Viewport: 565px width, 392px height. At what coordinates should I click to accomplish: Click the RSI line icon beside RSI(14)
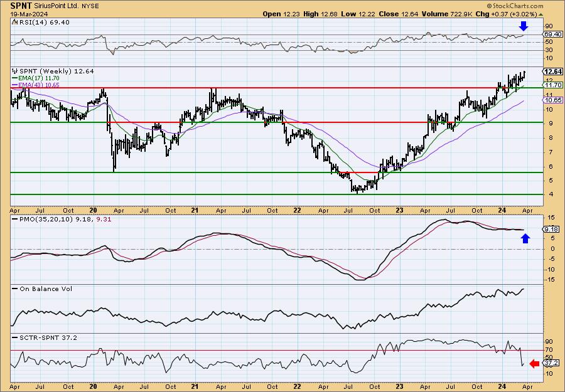tap(14, 23)
